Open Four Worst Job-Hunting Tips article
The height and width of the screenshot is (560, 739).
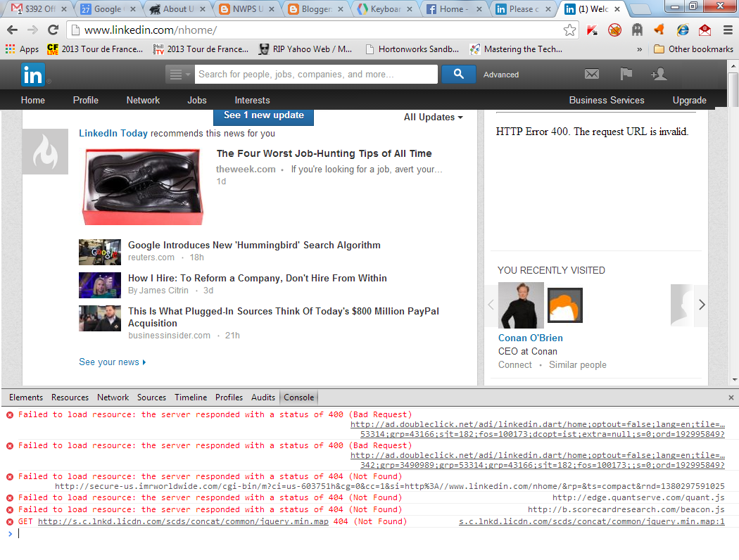pyautogui.click(x=324, y=153)
